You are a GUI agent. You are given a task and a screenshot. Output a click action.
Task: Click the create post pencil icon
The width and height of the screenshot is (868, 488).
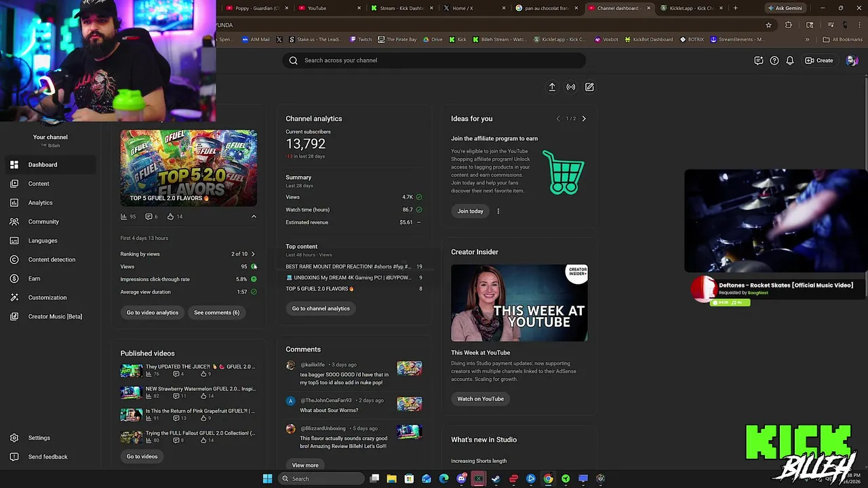coord(589,87)
